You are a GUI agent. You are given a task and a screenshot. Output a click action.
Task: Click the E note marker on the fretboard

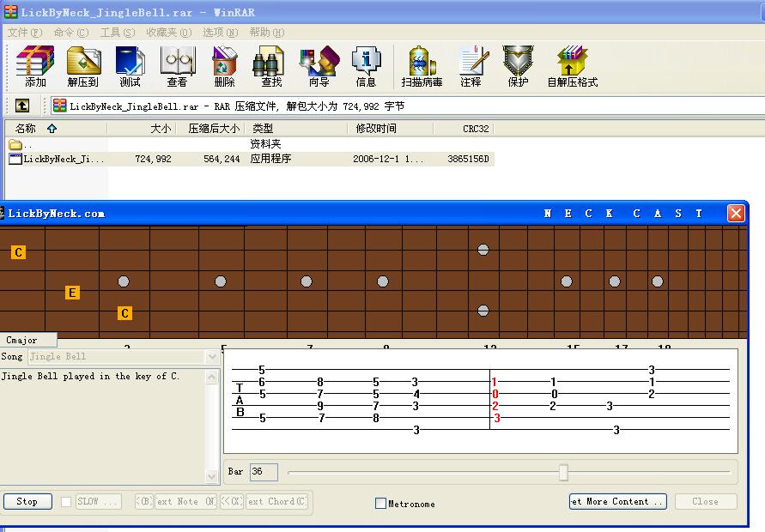coord(72,293)
